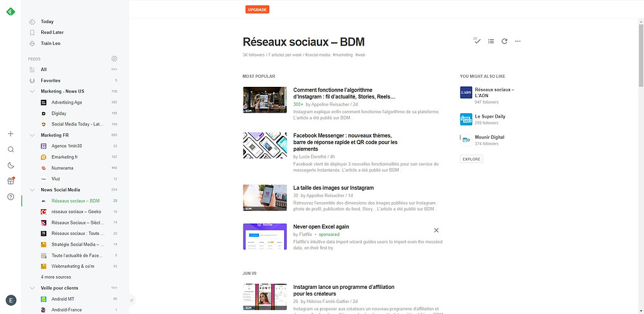Pin sidebar with the pin icon
Viewport: 644px width, 314px height.
132,300
